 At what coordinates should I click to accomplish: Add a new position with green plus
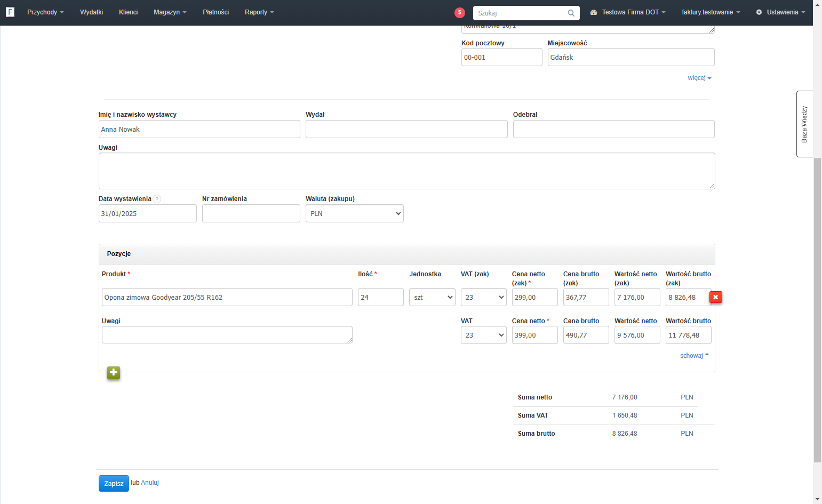(114, 373)
